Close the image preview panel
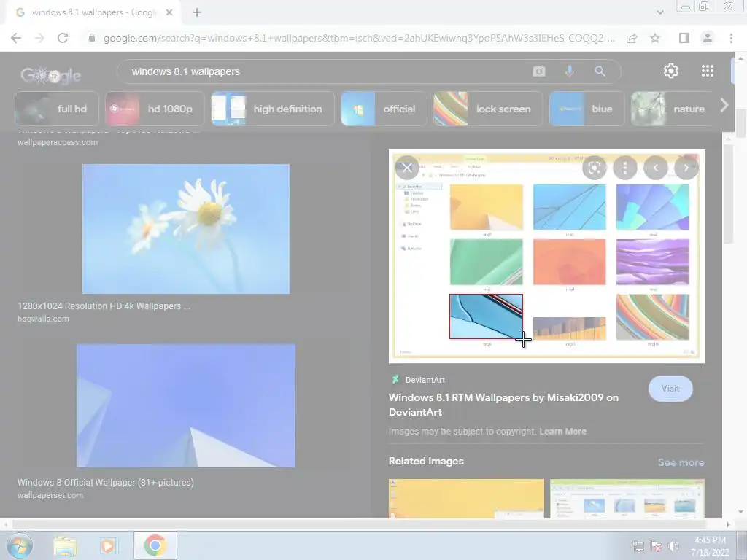Image resolution: width=747 pixels, height=560 pixels. coord(407,168)
